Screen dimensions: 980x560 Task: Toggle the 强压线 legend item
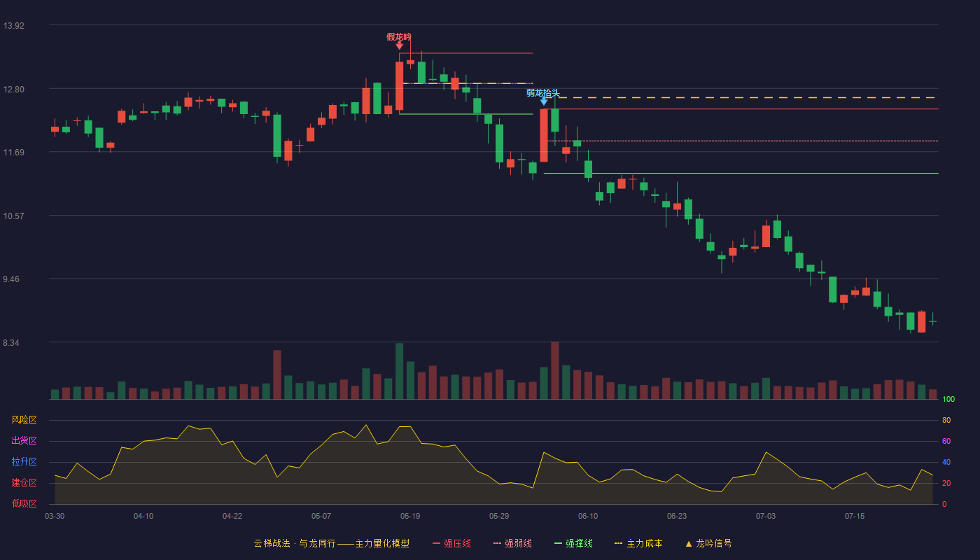click(x=451, y=543)
